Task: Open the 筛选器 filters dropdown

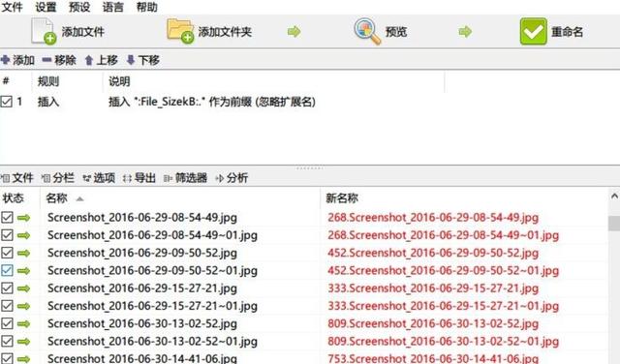Action: tap(185, 178)
